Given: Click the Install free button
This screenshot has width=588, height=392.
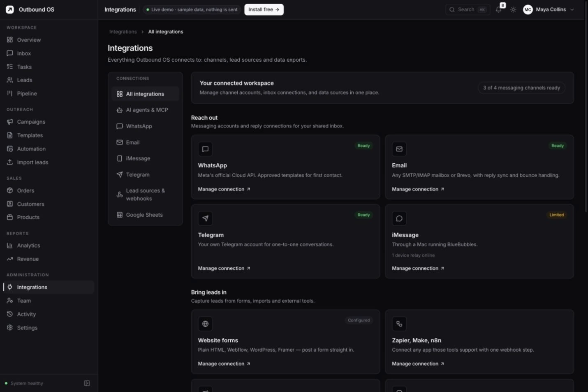Looking at the screenshot, I should pos(264,9).
